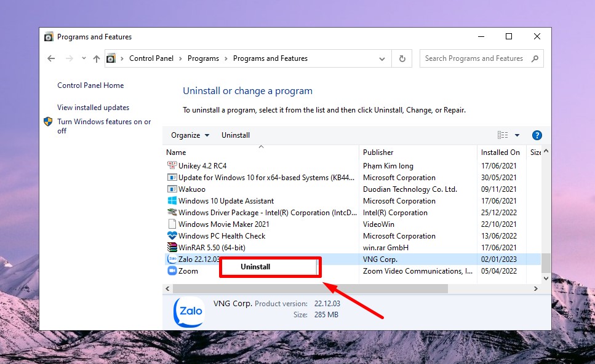Click the search magnifier icon
Screen dimensions: 595x364
coord(535,58)
